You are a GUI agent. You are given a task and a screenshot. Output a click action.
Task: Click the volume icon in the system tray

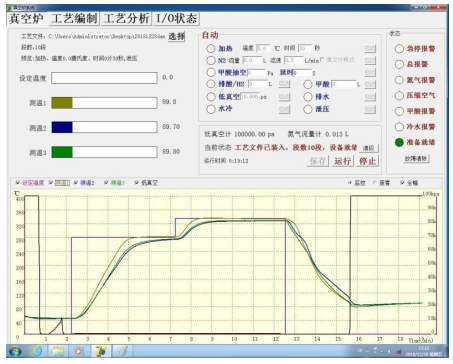point(389,351)
